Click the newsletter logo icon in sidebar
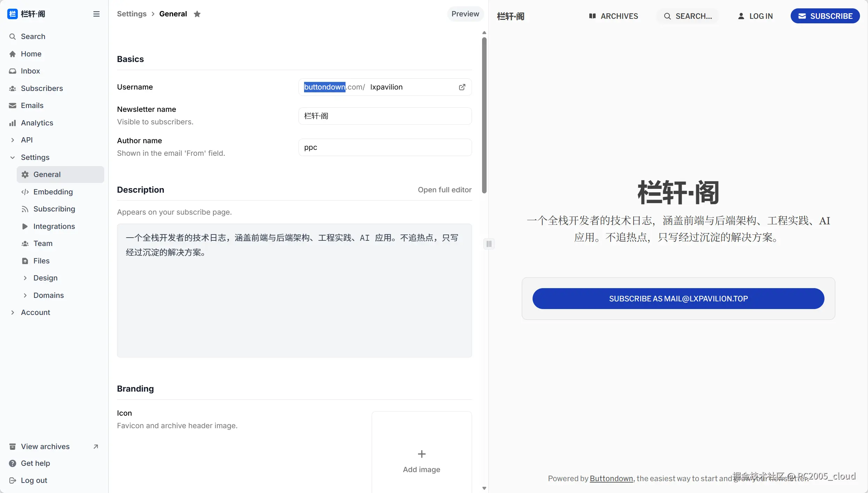The height and width of the screenshot is (493, 868). 13,14
